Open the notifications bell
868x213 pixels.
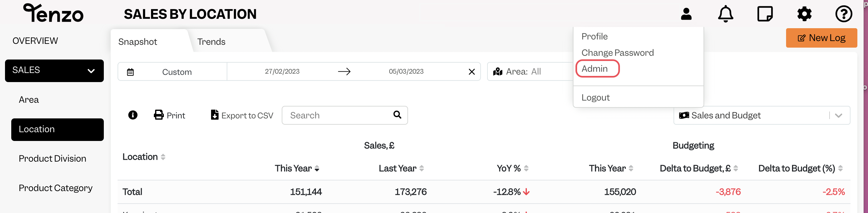725,14
